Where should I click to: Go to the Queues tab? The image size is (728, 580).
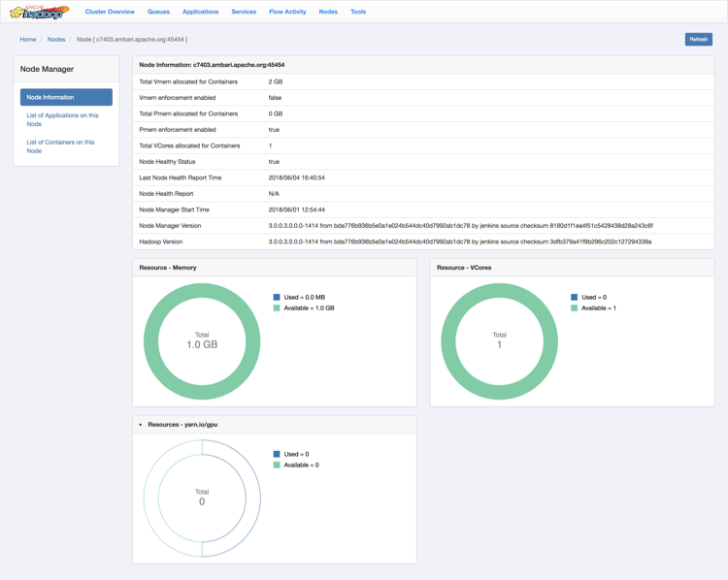(x=158, y=12)
